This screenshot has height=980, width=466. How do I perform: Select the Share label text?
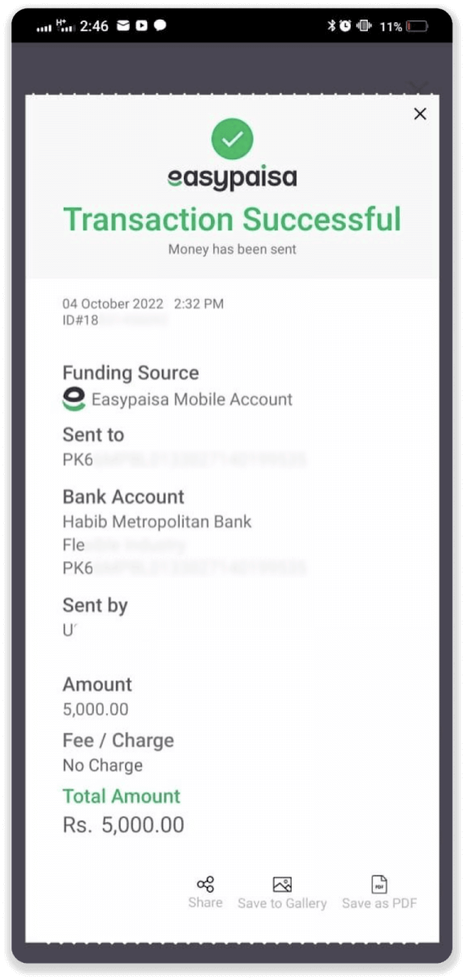tap(205, 902)
